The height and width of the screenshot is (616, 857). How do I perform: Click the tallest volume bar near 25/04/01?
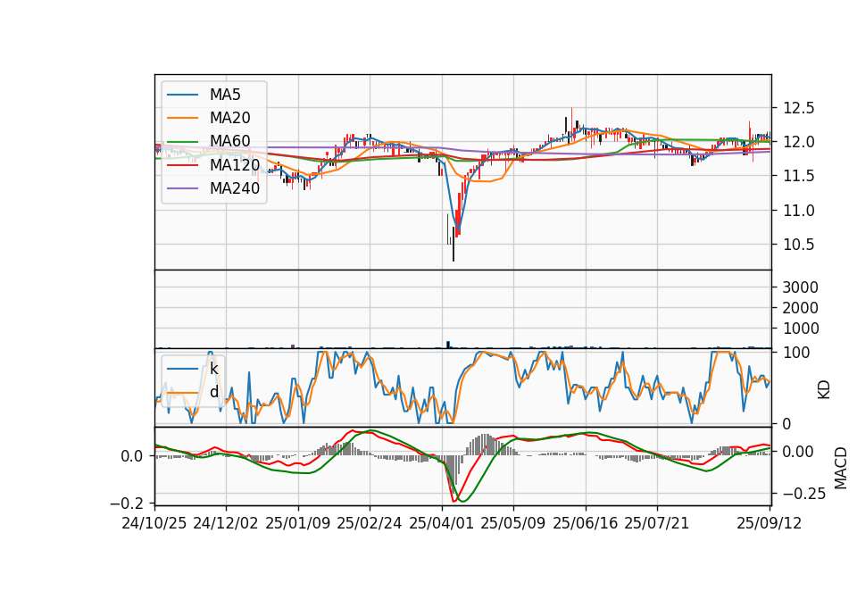[x=448, y=345]
